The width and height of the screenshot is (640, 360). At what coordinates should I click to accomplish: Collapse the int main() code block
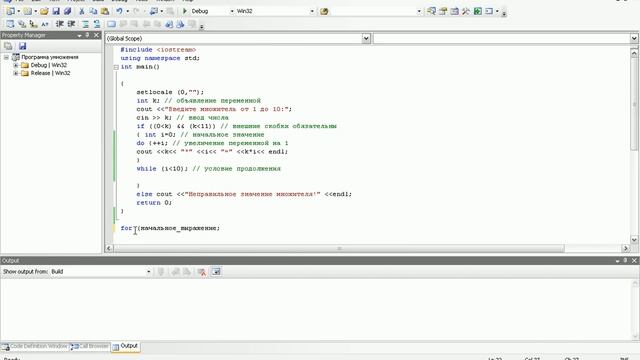(x=116, y=67)
